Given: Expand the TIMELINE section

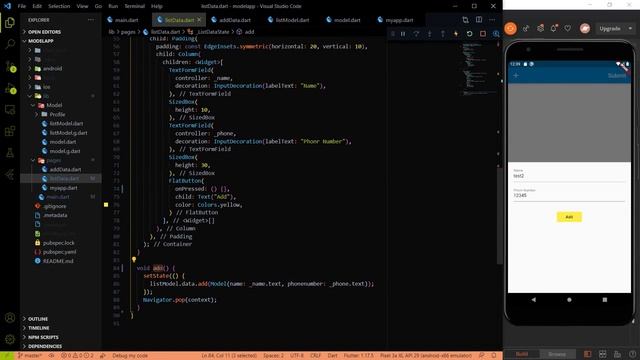Looking at the screenshot, I should pyautogui.click(x=60, y=328).
